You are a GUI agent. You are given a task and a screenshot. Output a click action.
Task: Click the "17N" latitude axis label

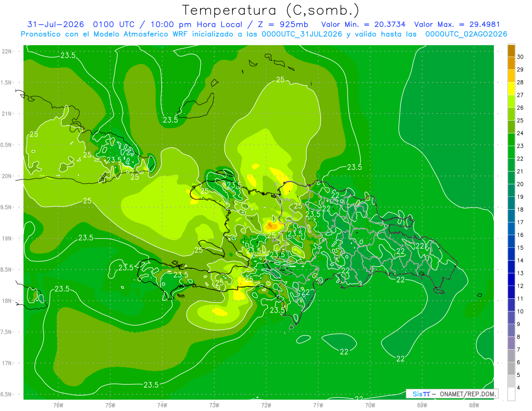(x=8, y=363)
